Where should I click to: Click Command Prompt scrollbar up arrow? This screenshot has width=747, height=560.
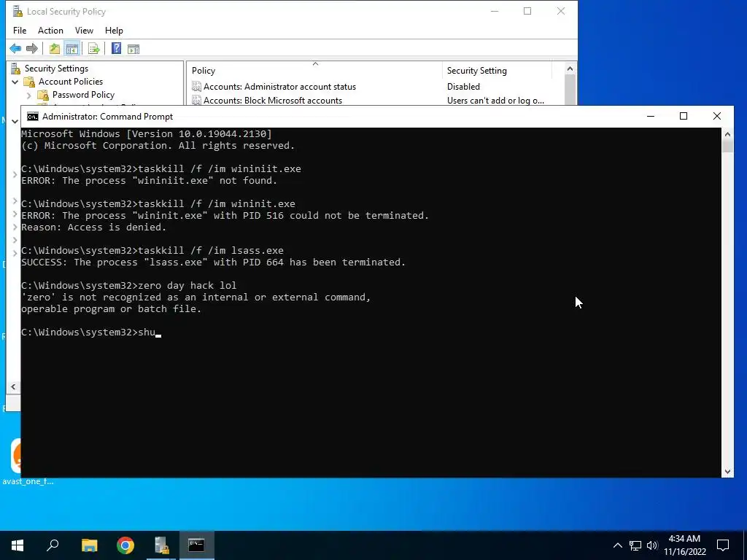727,134
